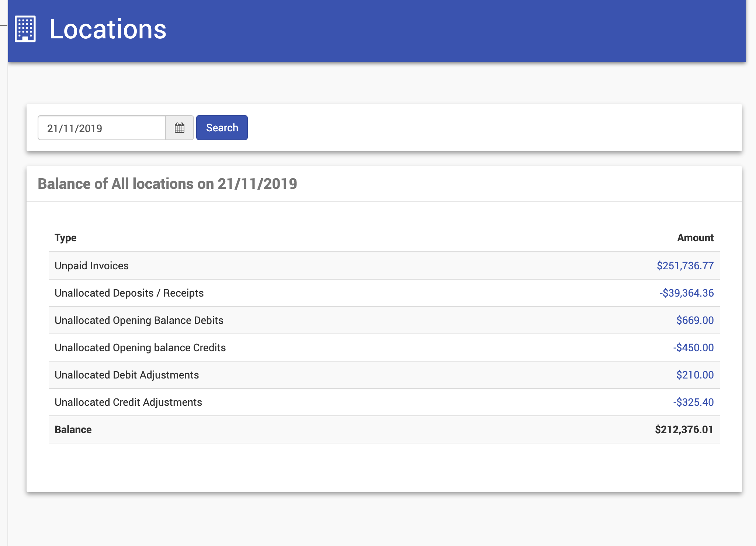Click Opening Balance Debits $669.00 link
Image resolution: width=756 pixels, height=546 pixels.
[x=695, y=320]
